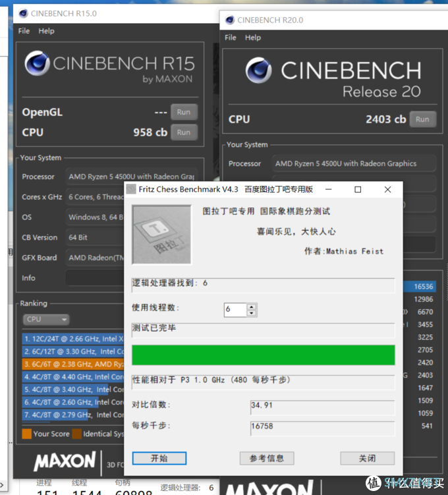Click the brown Identical System legend swatch

coord(76,434)
